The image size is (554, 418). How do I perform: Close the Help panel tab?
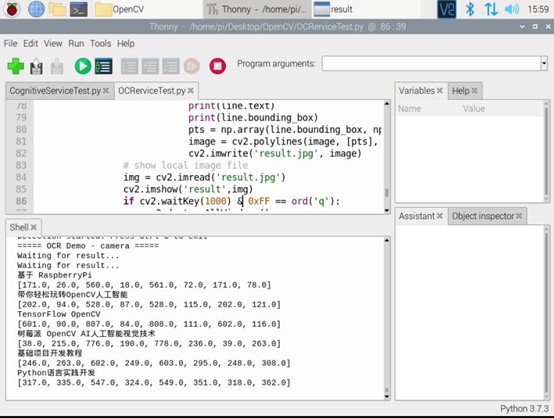[x=475, y=91]
